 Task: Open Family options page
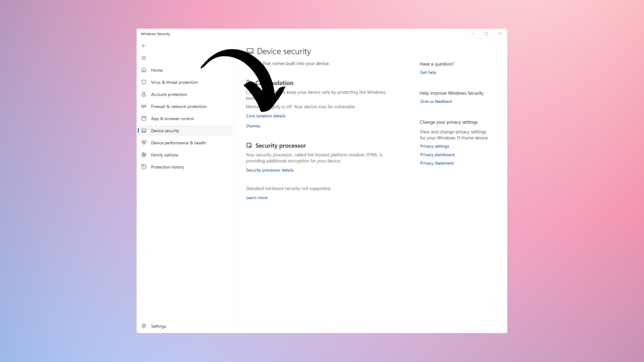tap(185, 155)
